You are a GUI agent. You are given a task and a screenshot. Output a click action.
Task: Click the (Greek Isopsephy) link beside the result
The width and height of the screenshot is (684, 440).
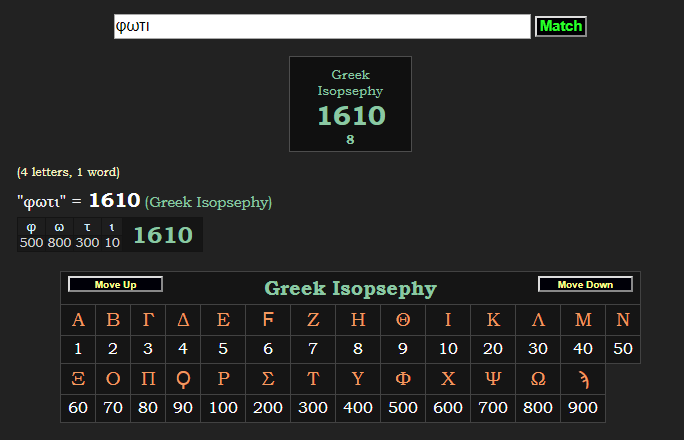(208, 202)
